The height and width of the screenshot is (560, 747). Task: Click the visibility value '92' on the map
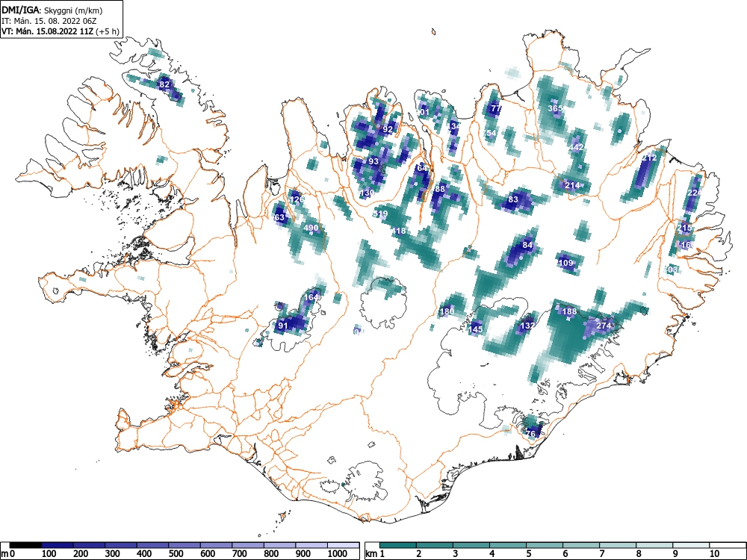point(388,129)
